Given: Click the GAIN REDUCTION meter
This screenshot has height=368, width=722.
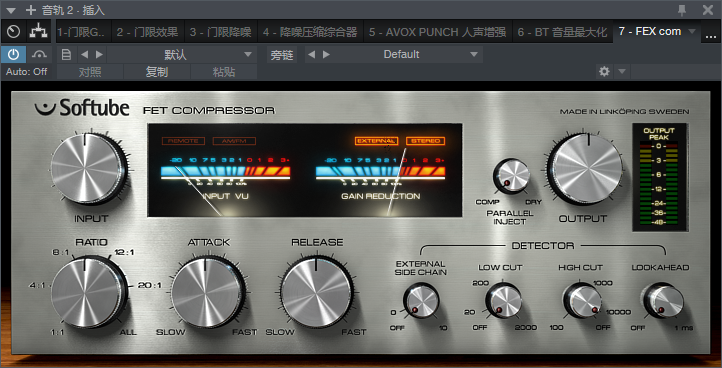Looking at the screenshot, I should pos(380,178).
